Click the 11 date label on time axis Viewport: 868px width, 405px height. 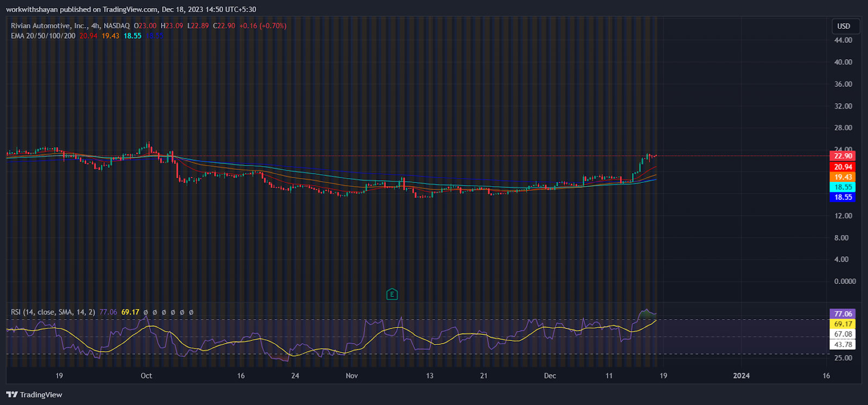coord(609,376)
